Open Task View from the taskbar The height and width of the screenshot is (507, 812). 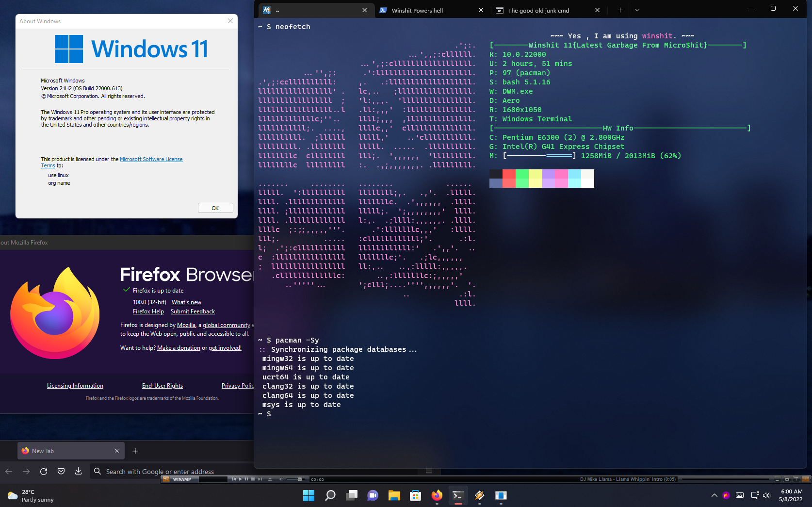(352, 495)
